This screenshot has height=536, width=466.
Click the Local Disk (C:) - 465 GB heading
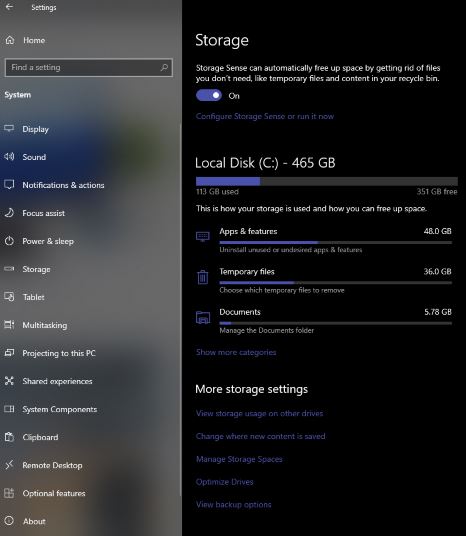pyautogui.click(x=265, y=163)
